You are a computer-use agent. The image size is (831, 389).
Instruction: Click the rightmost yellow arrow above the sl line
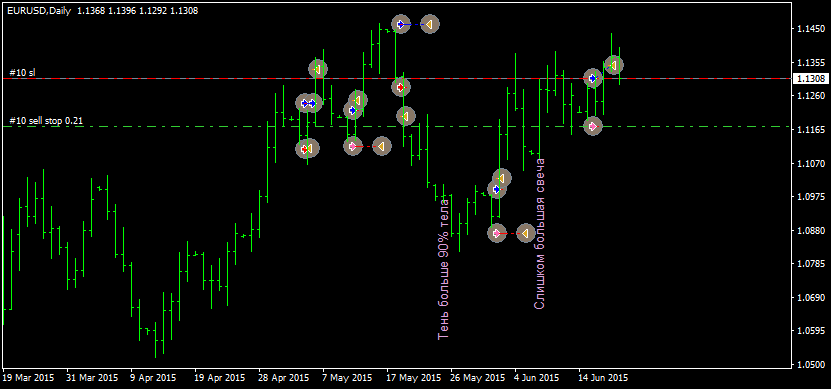point(614,65)
